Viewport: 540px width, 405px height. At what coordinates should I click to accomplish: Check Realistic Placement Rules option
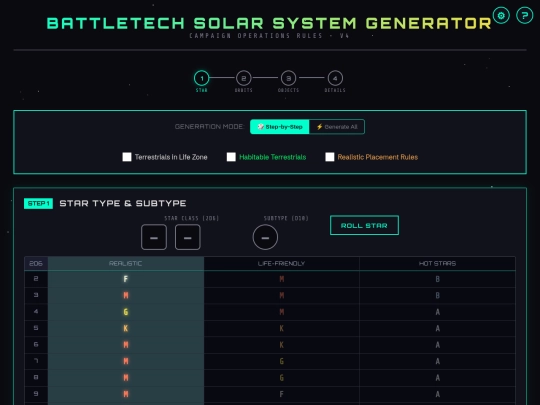click(330, 157)
